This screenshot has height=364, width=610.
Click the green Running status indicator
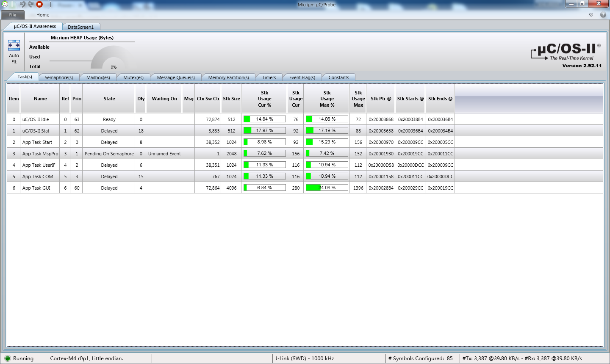8,358
